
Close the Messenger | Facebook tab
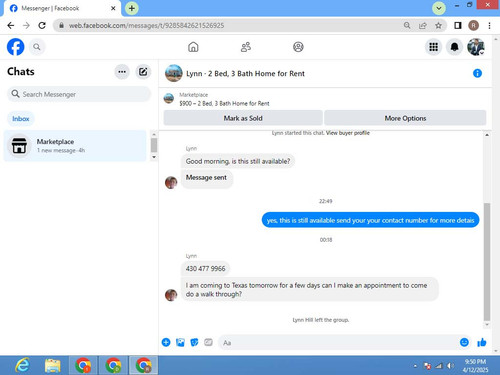[x=113, y=8]
